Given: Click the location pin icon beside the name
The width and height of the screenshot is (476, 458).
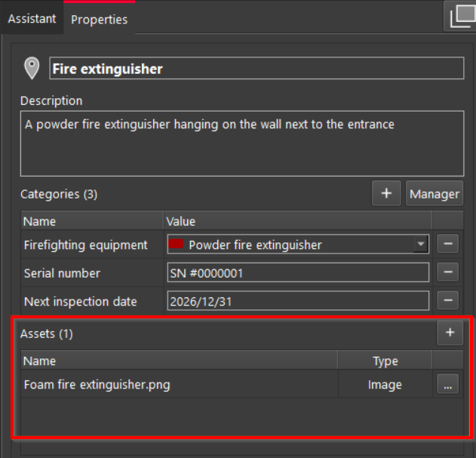Looking at the screenshot, I should pyautogui.click(x=32, y=69).
